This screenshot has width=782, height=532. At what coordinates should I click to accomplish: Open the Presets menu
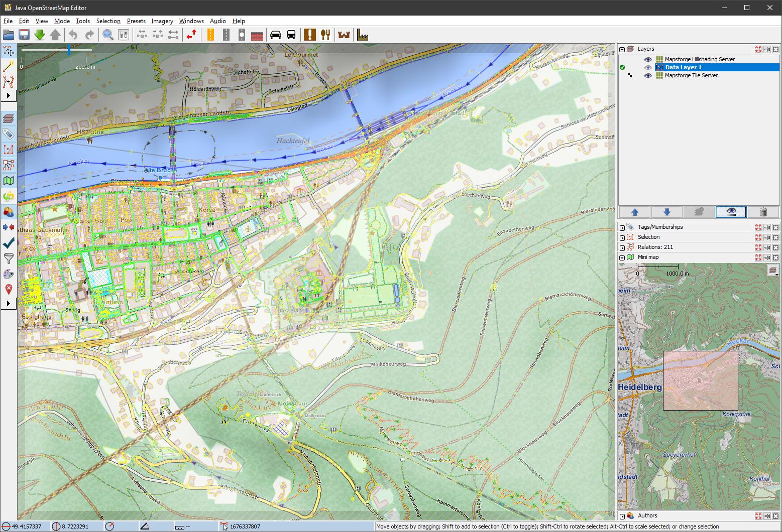pyautogui.click(x=136, y=21)
